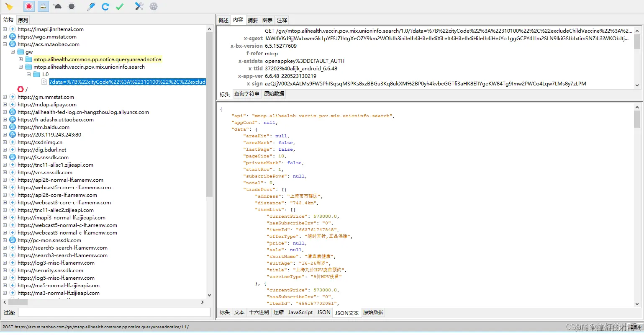Viewport: 644px width, 335px height.
Task: Collapse mtop.alihealth.vaccin.pov.mix.unioninfo.search folder
Action: pyautogui.click(x=21, y=67)
